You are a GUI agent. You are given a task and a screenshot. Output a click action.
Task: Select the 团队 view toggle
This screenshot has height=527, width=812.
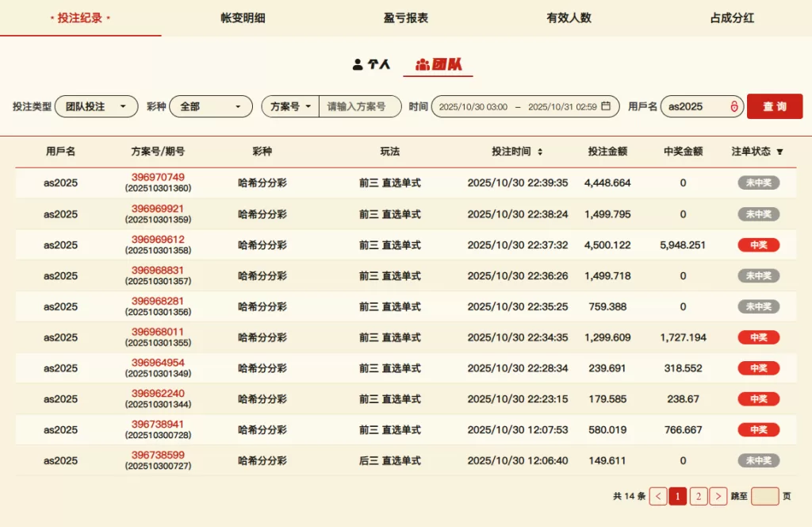(x=438, y=64)
